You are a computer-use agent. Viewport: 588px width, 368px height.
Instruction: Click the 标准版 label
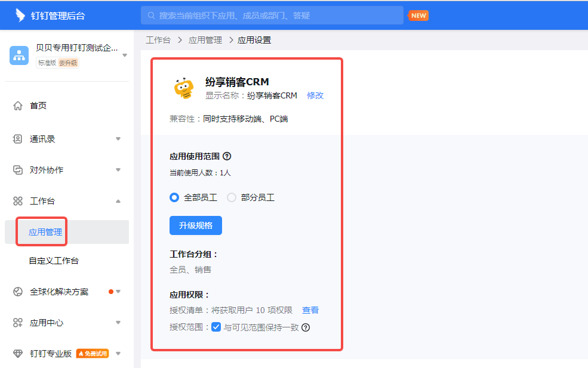click(x=47, y=63)
